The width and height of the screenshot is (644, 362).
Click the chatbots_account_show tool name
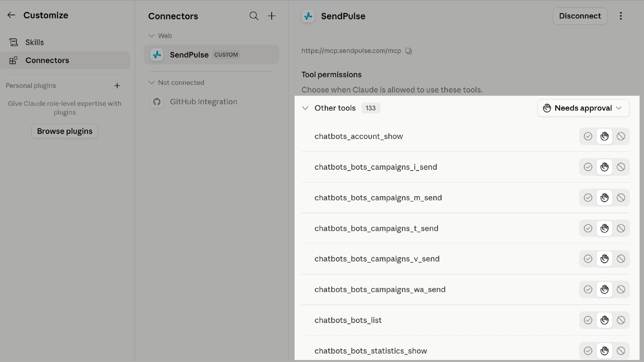click(x=359, y=136)
